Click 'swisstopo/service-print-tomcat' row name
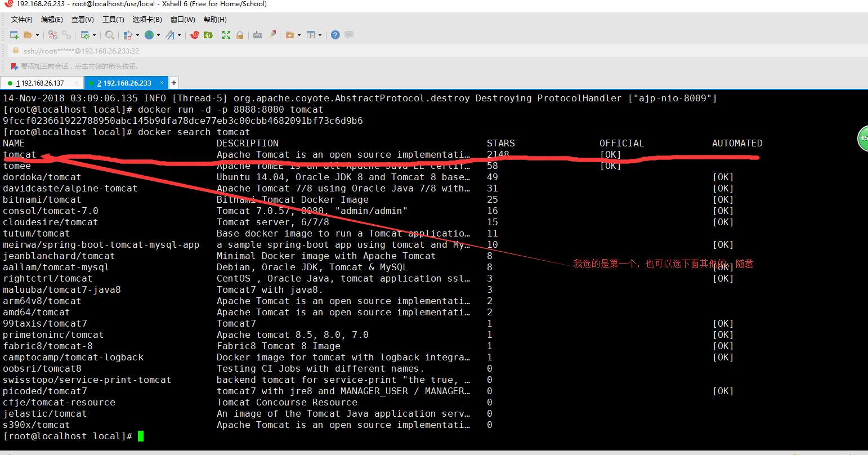Screen dimensions: 868x455 (87, 380)
